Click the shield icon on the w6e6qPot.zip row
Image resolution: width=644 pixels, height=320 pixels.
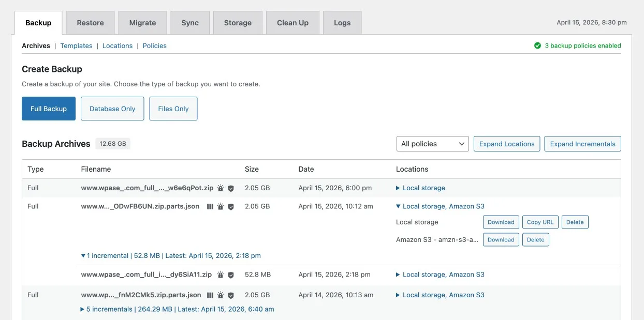pyautogui.click(x=231, y=189)
